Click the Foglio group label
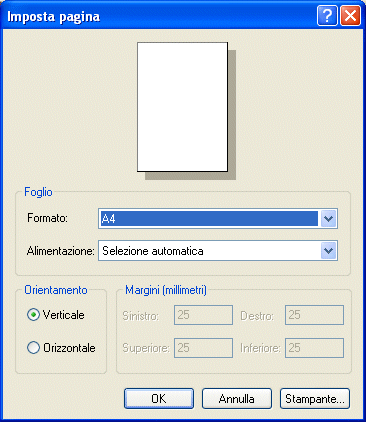The height and width of the screenshot is (422, 366). coord(38,192)
